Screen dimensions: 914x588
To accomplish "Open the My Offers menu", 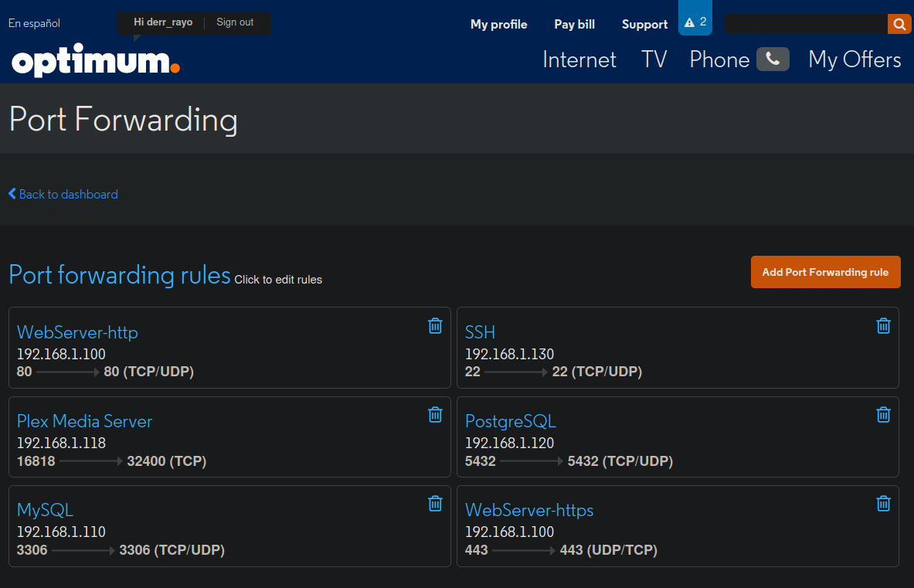I will point(855,59).
